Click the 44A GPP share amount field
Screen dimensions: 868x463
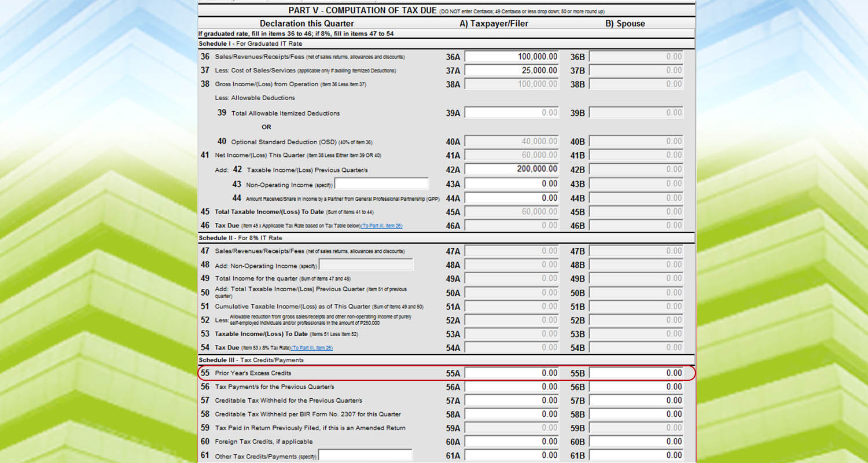[512, 198]
